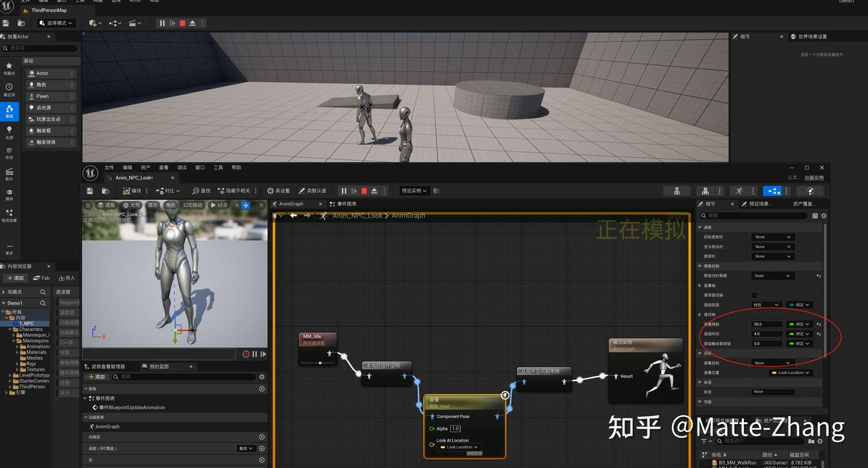Switch to the 事件图表 tab
868x468 pixels.
tap(345, 204)
